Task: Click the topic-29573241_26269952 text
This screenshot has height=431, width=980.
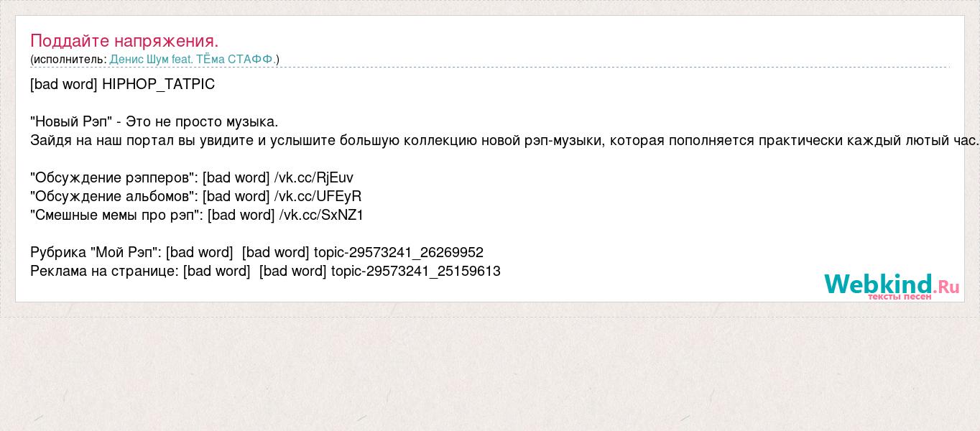Action: pos(399,252)
